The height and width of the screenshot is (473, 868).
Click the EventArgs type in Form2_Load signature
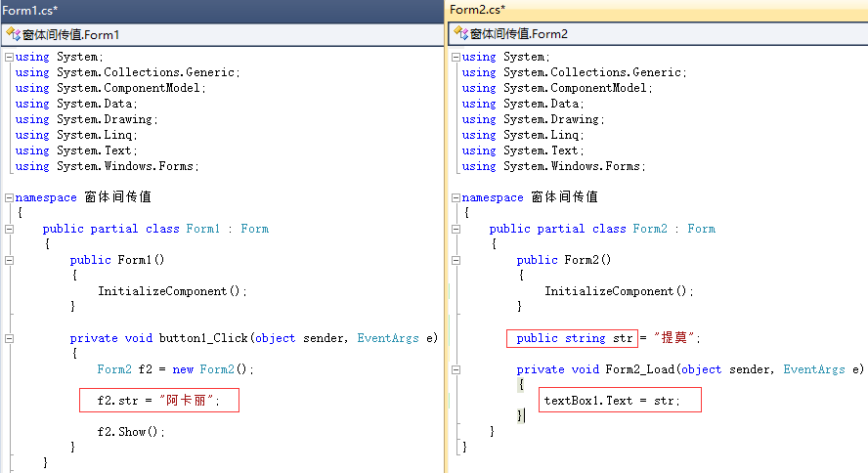tap(814, 369)
